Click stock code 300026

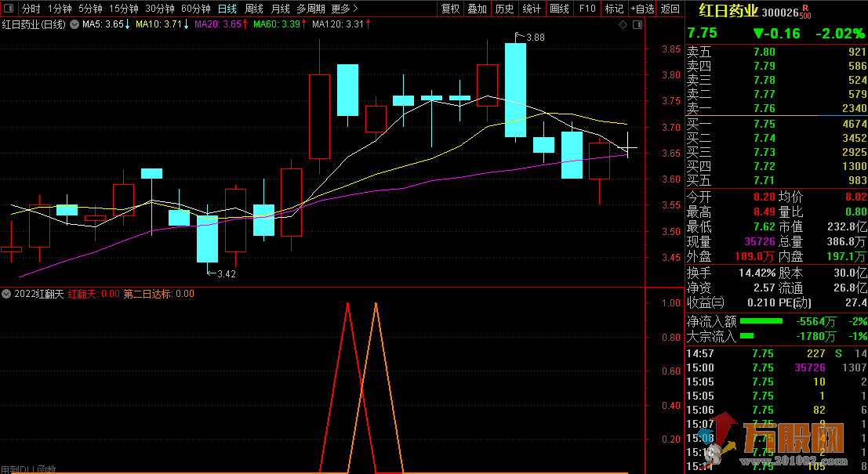pyautogui.click(x=780, y=13)
